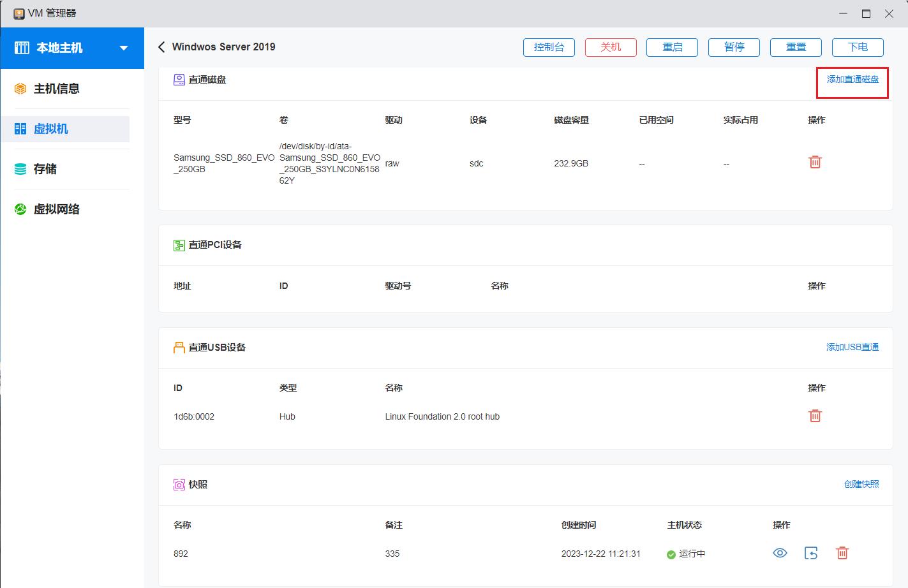Screen dimensions: 908x588
Task: Click the 1d6b:0002 USB ID
Action: pos(194,416)
